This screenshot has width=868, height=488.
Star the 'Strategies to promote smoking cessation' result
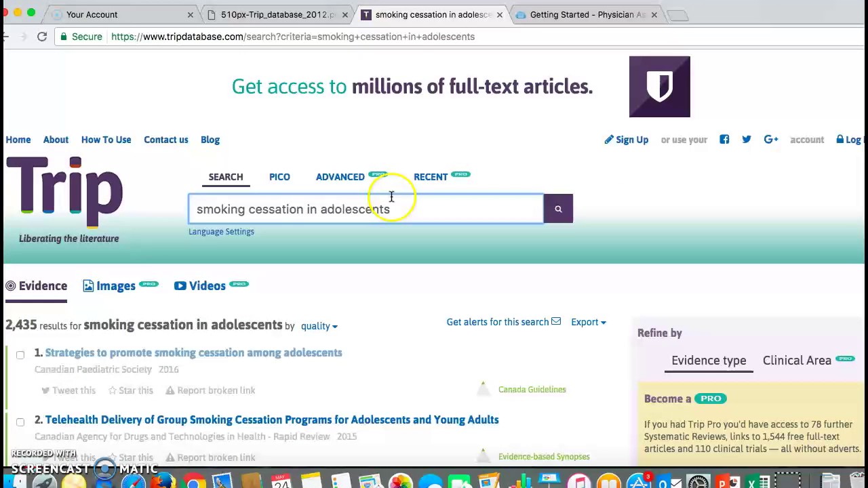coord(130,390)
